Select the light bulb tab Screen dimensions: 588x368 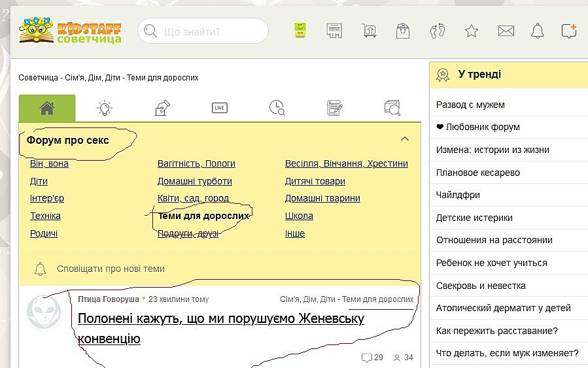104,109
